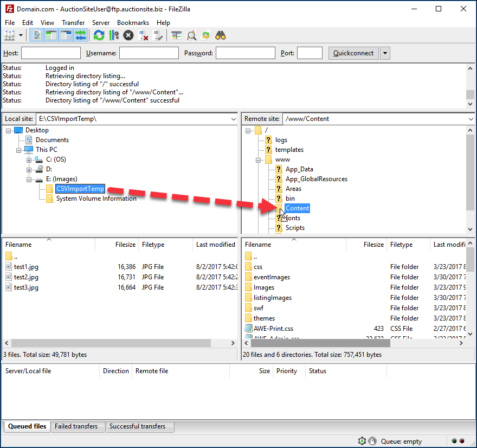The height and width of the screenshot is (448, 477).
Task: Search for files on the server
Action: pyautogui.click(x=221, y=35)
